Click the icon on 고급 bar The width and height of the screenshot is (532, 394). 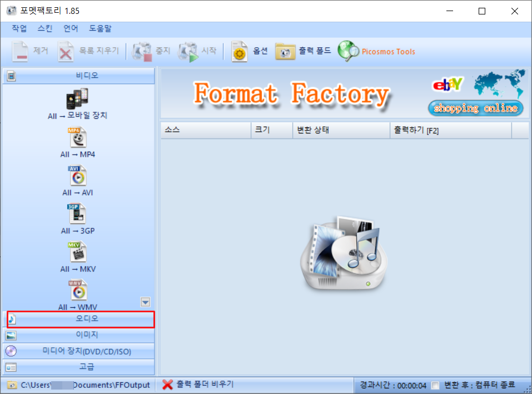11,367
